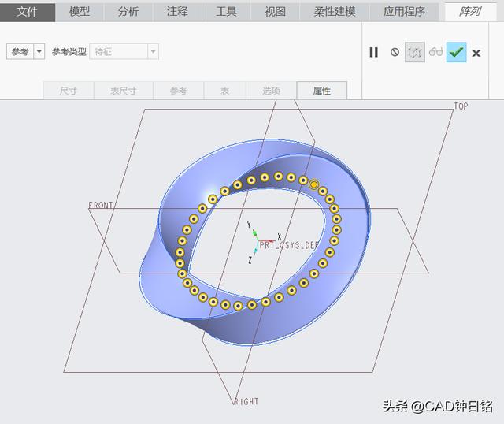Switch to the 视图 ribbon tab
This screenshot has height=424, width=504.
[275, 12]
